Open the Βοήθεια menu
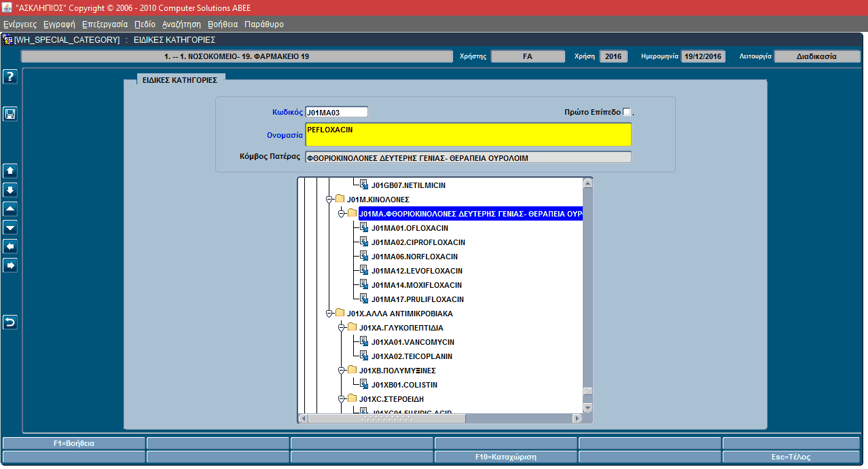 point(223,24)
